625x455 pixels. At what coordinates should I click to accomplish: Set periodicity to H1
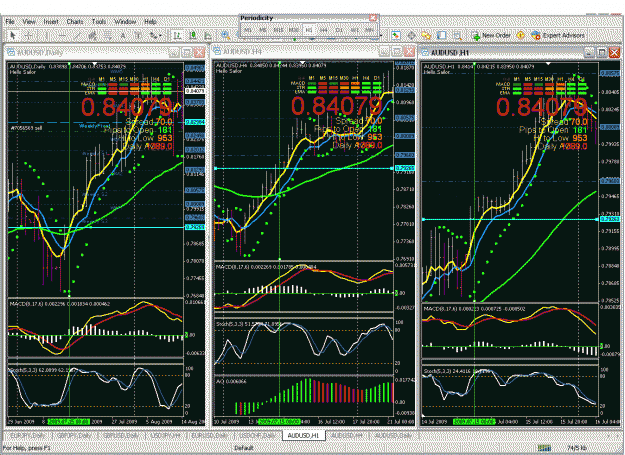pos(309,30)
